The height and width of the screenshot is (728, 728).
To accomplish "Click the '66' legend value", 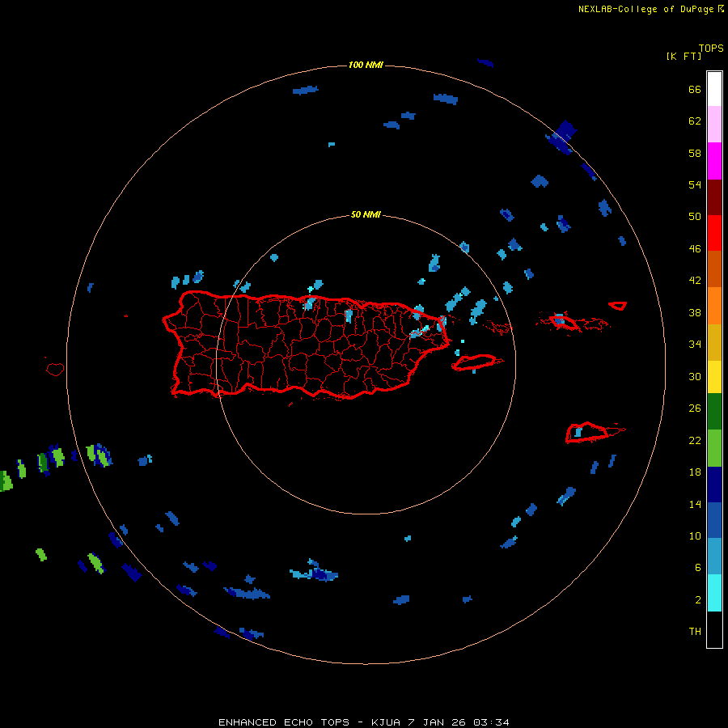I will click(x=695, y=89).
